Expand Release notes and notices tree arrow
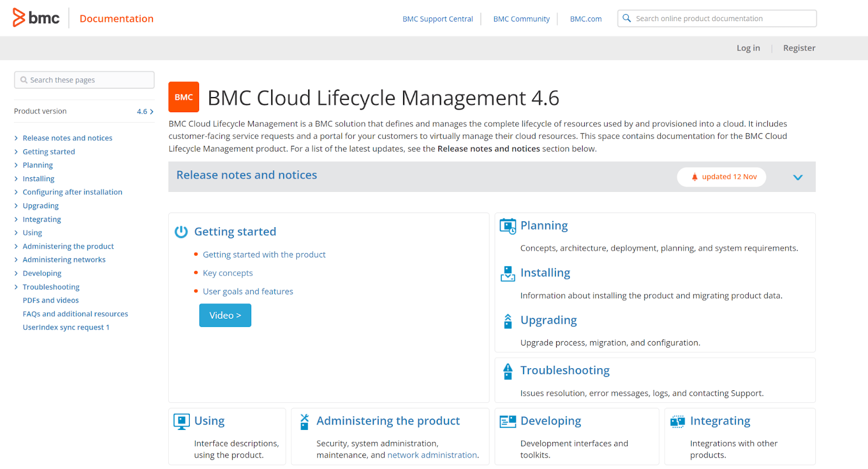This screenshot has height=469, width=868. [16, 138]
